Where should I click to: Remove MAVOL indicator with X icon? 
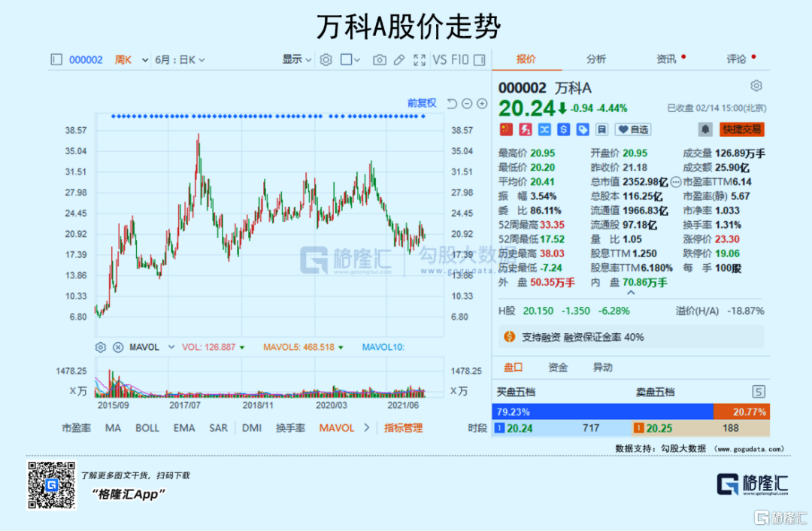(x=118, y=347)
